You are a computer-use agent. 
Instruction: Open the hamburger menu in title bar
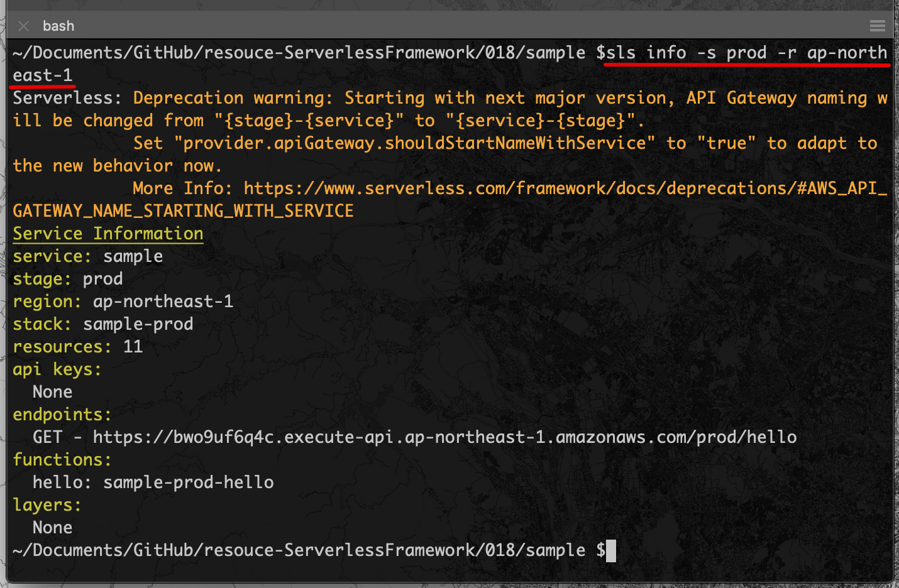click(878, 26)
